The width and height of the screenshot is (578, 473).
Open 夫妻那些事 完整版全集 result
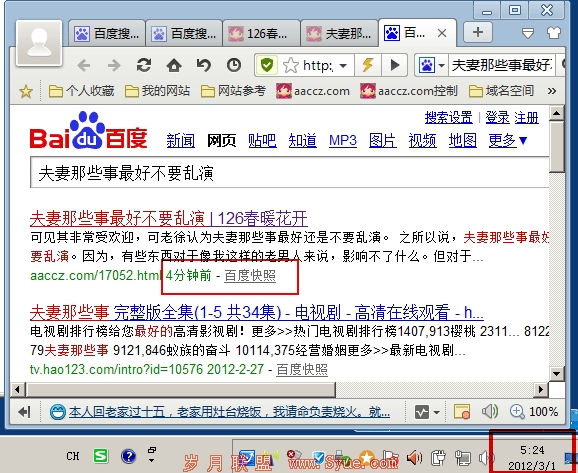point(257,312)
